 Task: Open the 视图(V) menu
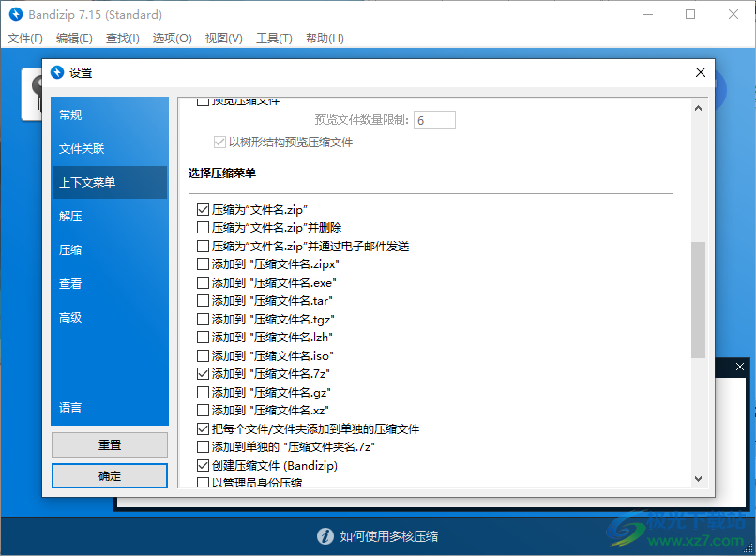click(224, 38)
